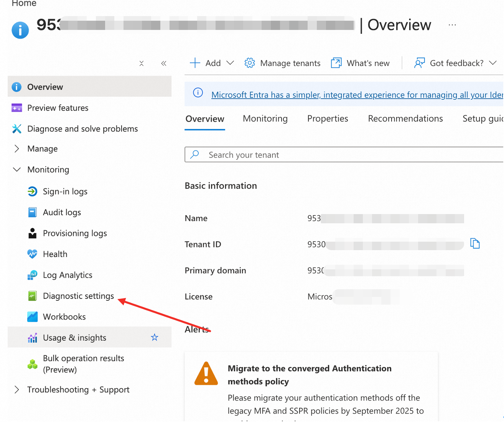Image resolution: width=504 pixels, height=422 pixels.
Task: Favorite Usage & insights with the star
Action: (155, 337)
